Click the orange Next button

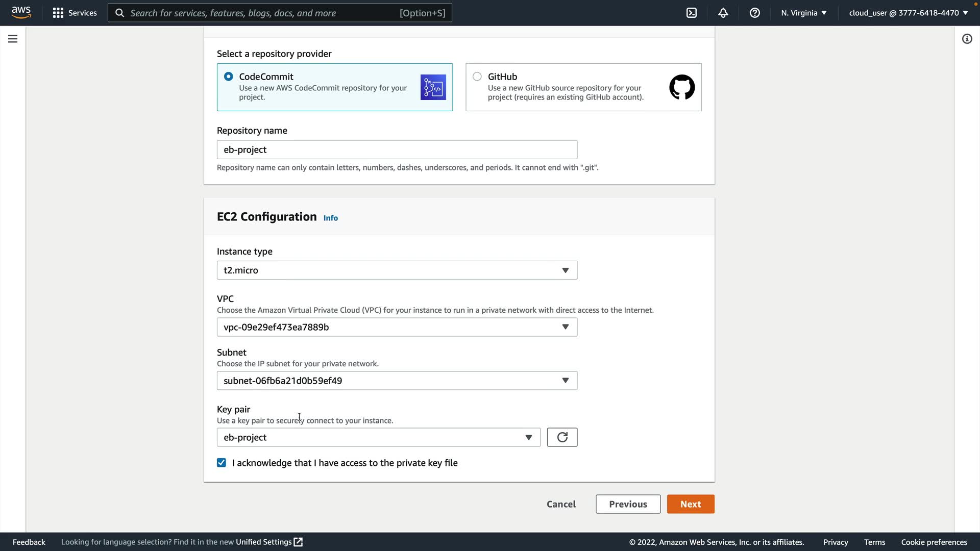[690, 504]
